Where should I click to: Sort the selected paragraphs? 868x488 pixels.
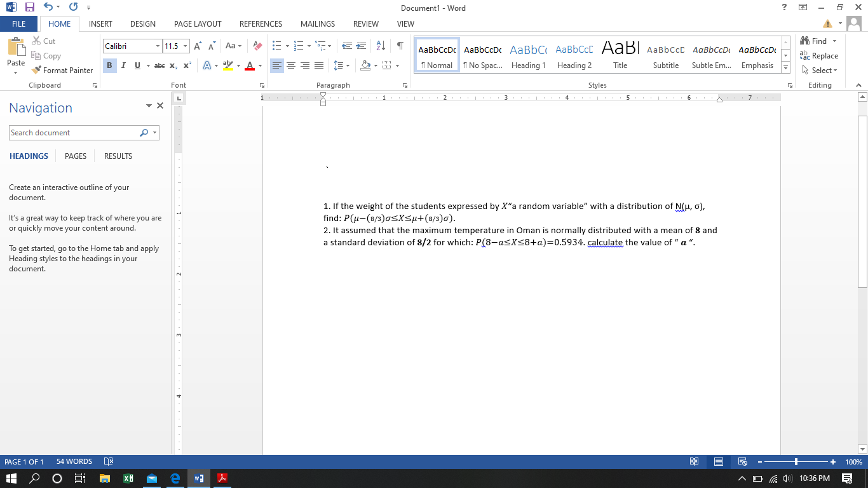coord(381,46)
